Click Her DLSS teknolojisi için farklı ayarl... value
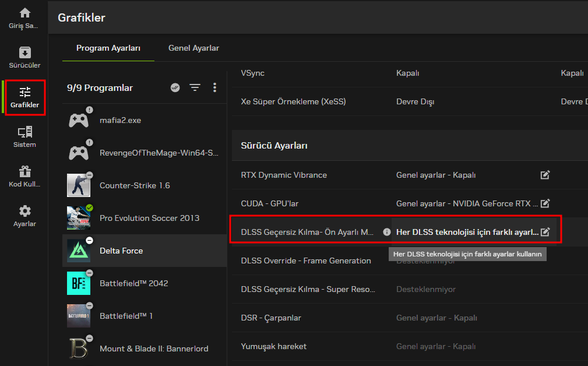Viewport: 588px width, 366px height. (x=467, y=232)
